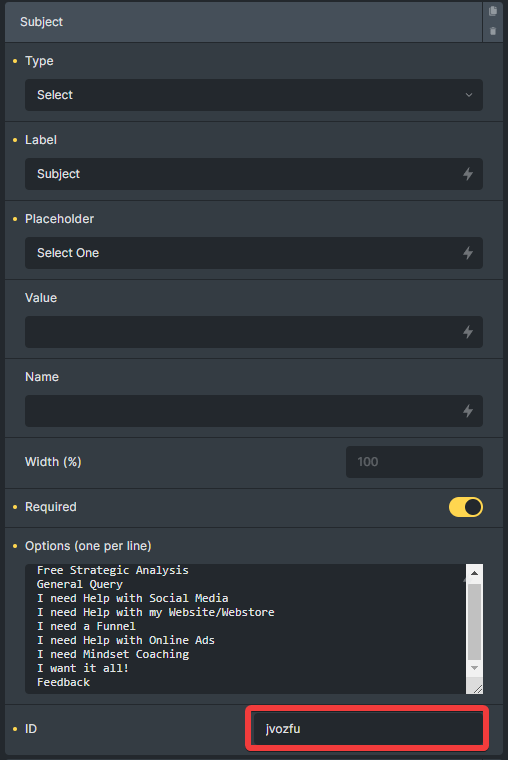Click the duplicate field icon in Subject header
This screenshot has height=760, width=508.
(493, 11)
